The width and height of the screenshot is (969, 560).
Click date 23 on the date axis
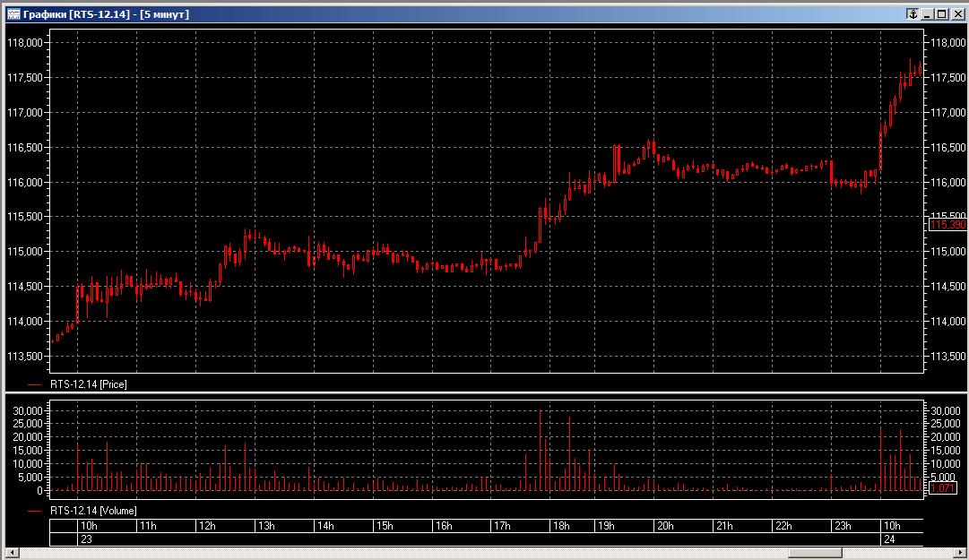pos(87,539)
